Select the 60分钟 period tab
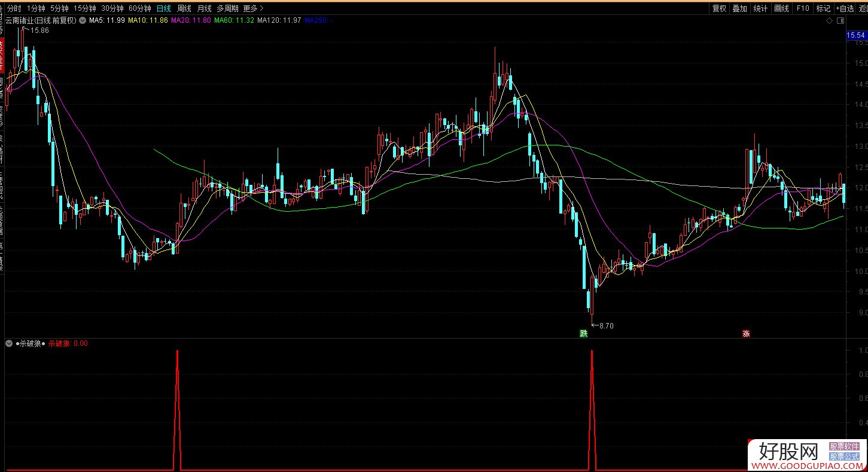This screenshot has width=868, height=472. (x=140, y=8)
